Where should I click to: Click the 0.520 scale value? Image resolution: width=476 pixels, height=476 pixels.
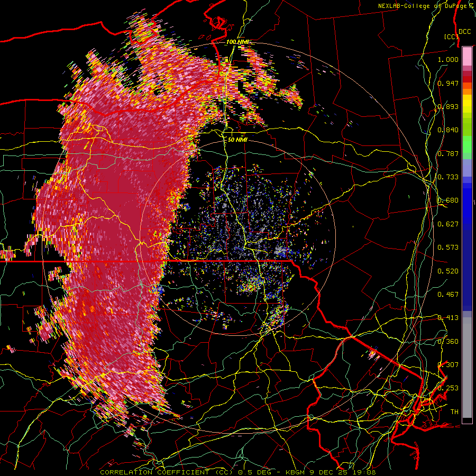pyautogui.click(x=448, y=271)
